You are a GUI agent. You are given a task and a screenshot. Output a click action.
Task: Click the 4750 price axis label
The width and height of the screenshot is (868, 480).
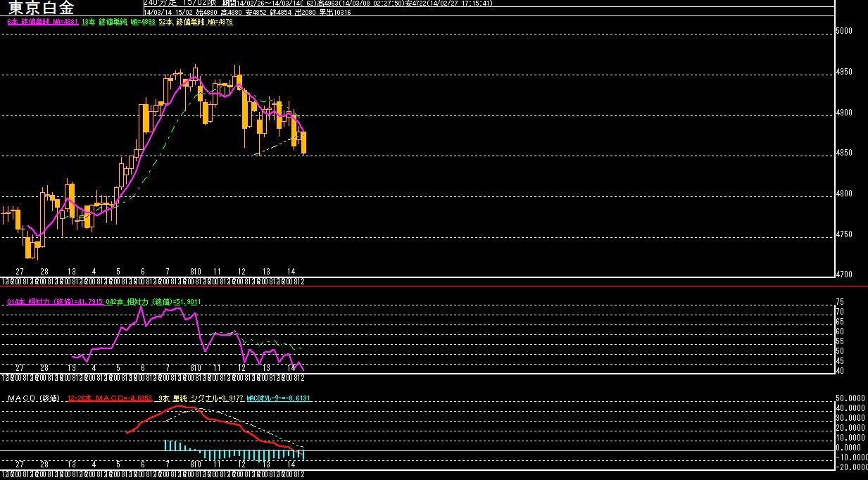tap(843, 235)
